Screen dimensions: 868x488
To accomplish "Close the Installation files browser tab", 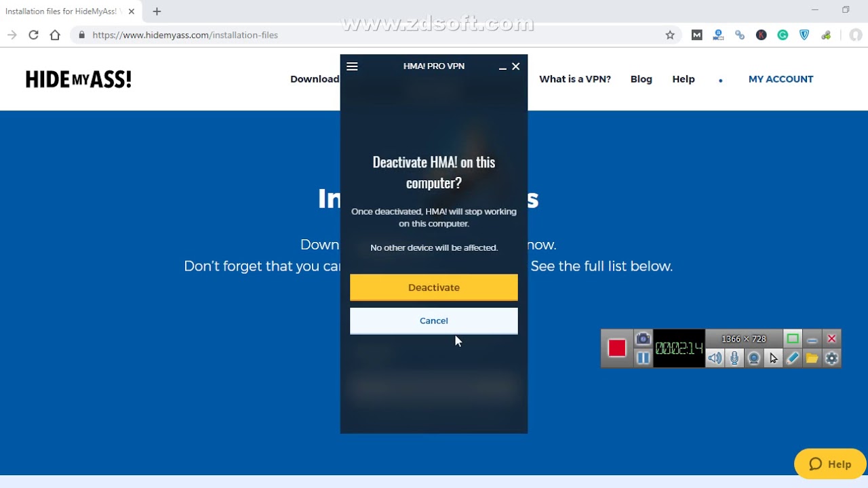I will pos(132,12).
